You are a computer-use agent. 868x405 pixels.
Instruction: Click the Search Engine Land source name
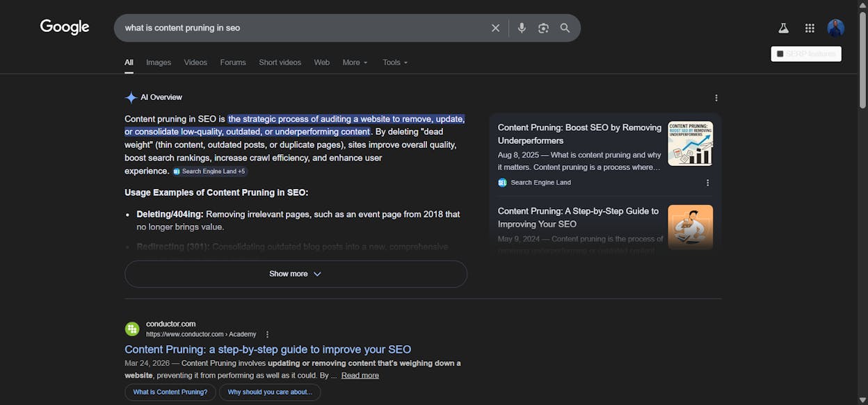pyautogui.click(x=540, y=183)
